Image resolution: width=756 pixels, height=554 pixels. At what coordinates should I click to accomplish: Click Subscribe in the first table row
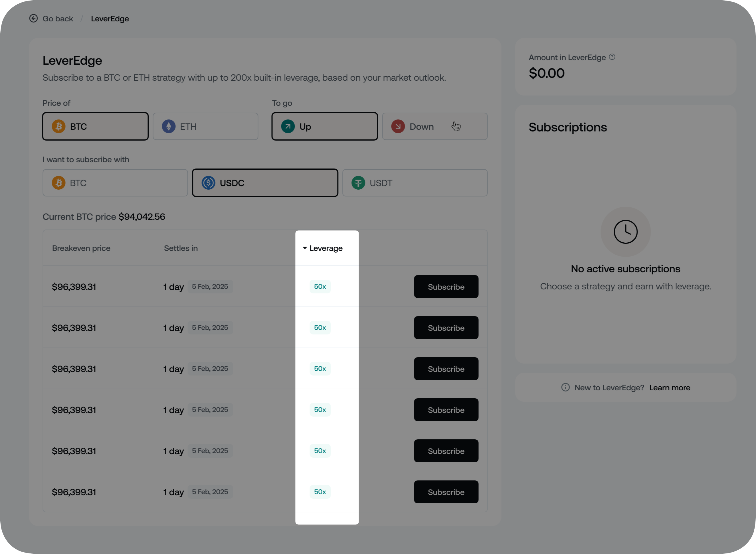click(446, 287)
